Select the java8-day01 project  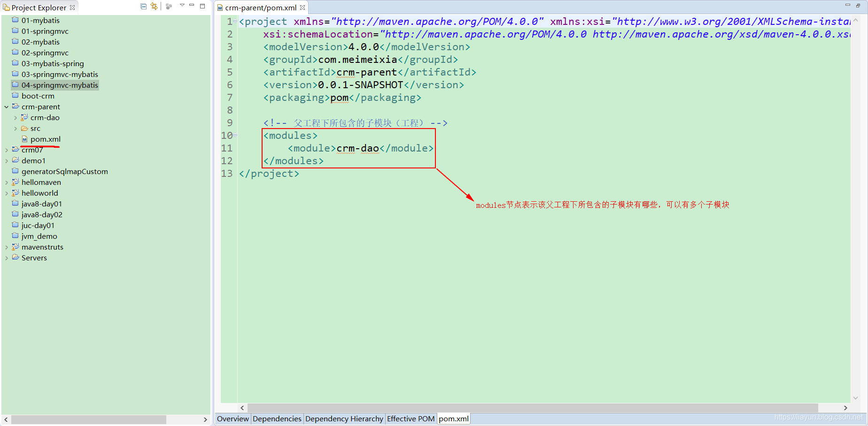click(42, 204)
